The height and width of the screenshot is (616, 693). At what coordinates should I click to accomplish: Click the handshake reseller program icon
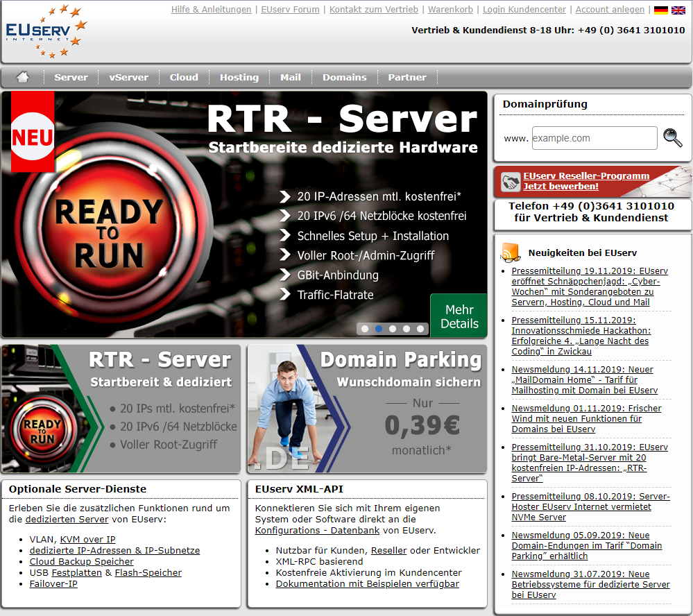pyautogui.click(x=511, y=182)
